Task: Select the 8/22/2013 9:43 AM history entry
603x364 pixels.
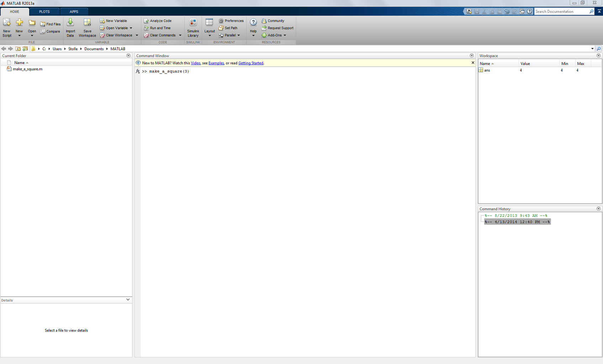Action: click(x=516, y=215)
